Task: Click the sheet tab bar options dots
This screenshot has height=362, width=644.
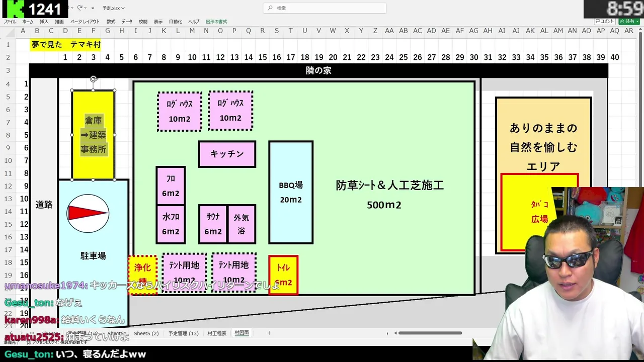Action: pyautogui.click(x=387, y=333)
